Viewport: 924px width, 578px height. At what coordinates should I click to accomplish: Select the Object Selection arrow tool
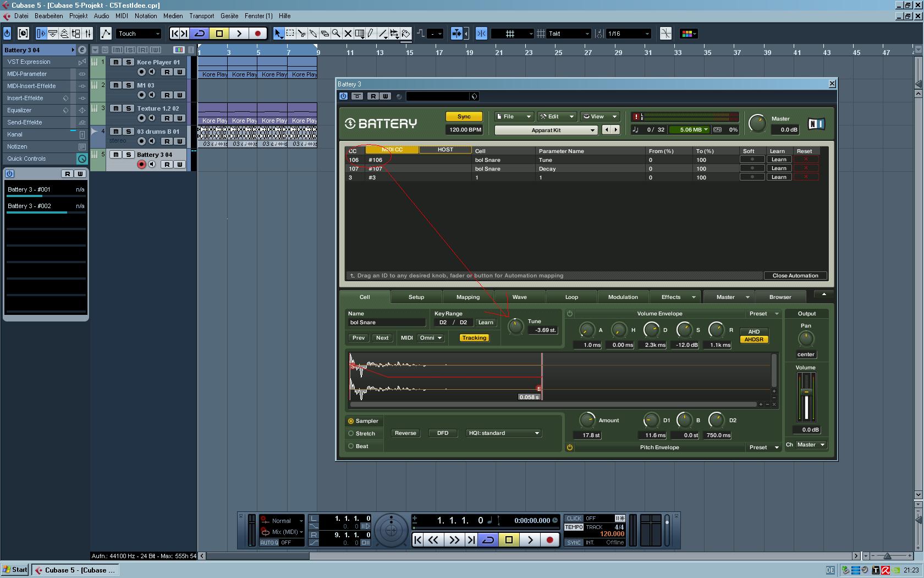(x=278, y=34)
